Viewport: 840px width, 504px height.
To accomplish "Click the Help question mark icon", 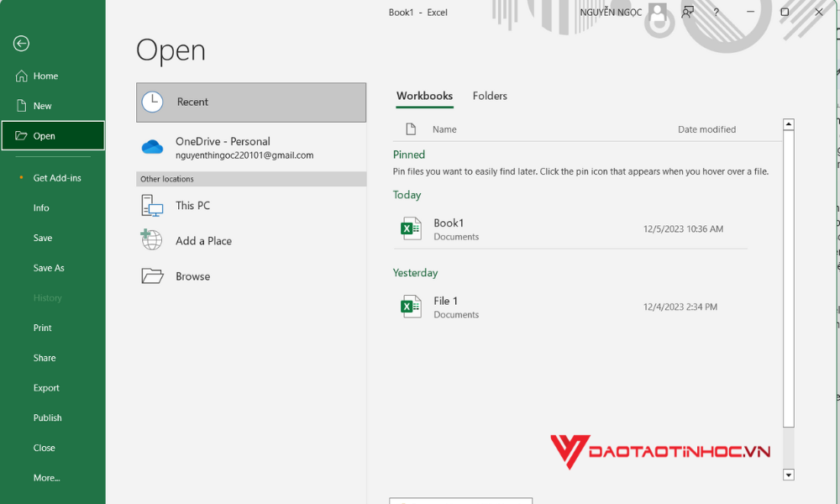I will (x=717, y=13).
